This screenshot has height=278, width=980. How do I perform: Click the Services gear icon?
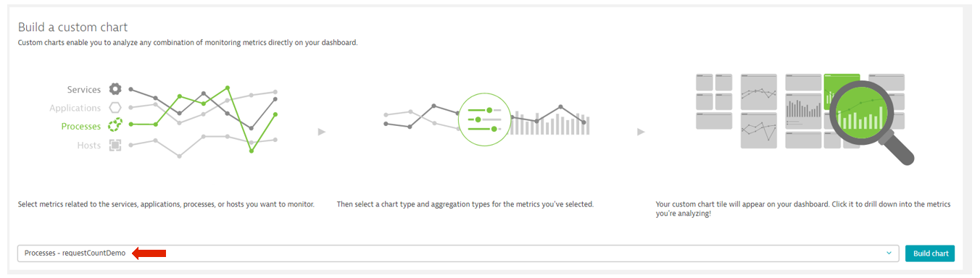point(115,89)
